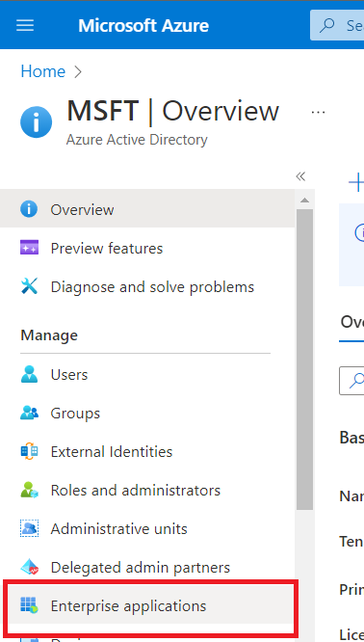Screen dimensions: 364x642
Task: Click the plus add icon in toolbar
Action: pos(356,182)
